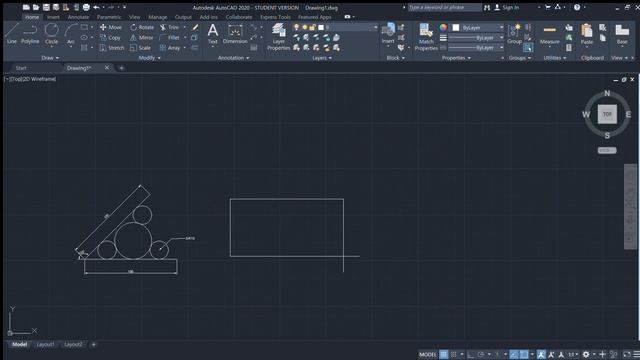
Task: Expand the Properties panel
Action: [456, 58]
